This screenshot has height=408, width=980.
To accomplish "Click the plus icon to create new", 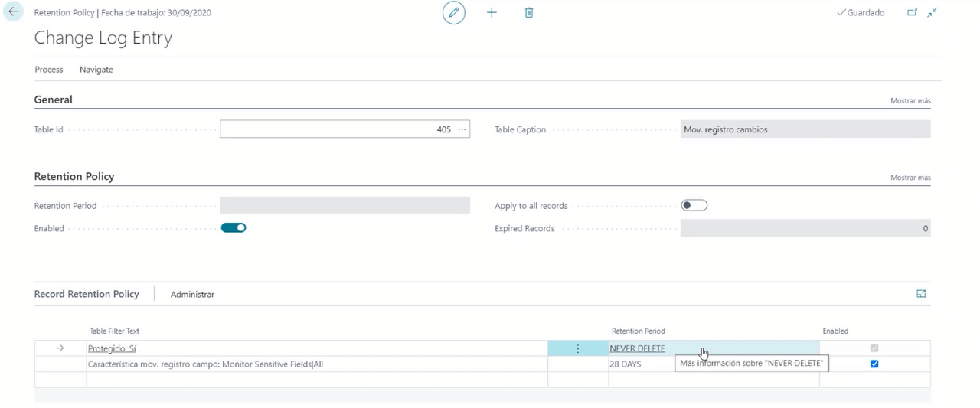I will (x=492, y=13).
